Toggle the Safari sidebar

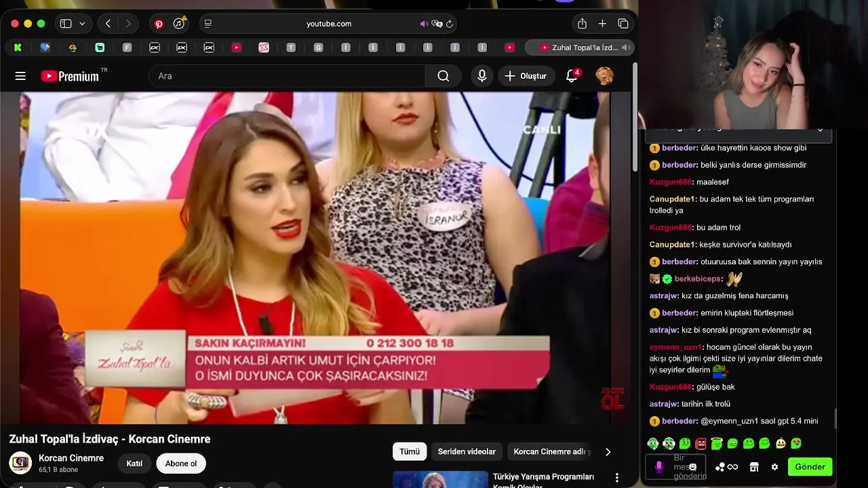click(66, 24)
